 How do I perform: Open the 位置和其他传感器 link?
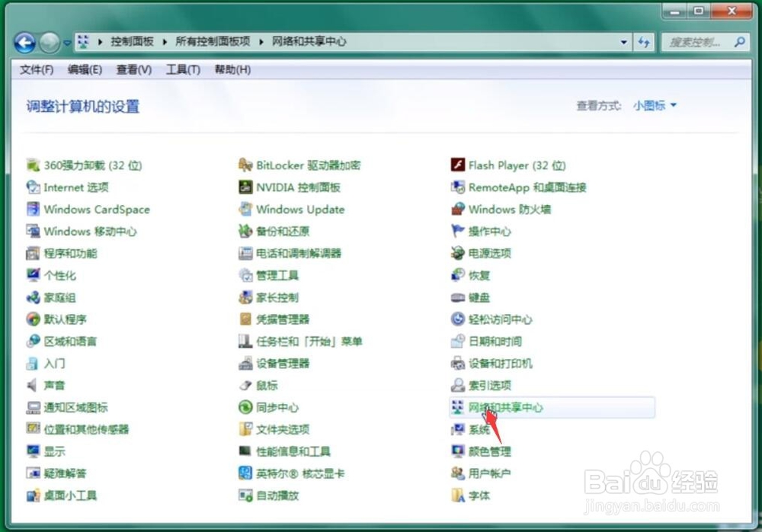coord(87,429)
